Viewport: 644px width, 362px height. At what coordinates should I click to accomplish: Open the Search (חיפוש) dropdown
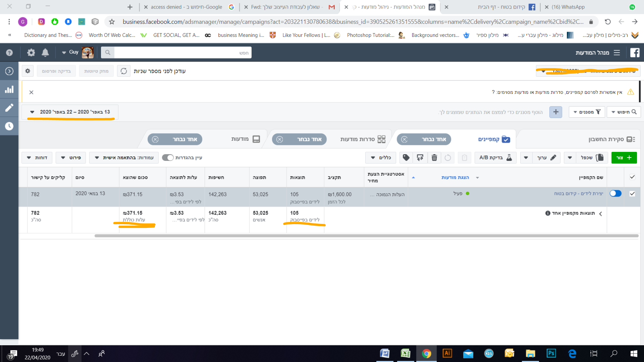[624, 112]
